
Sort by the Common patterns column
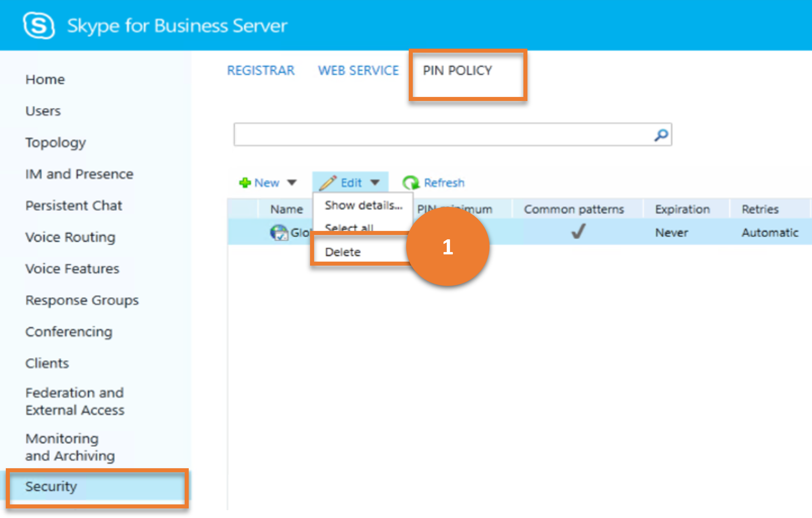click(x=574, y=209)
